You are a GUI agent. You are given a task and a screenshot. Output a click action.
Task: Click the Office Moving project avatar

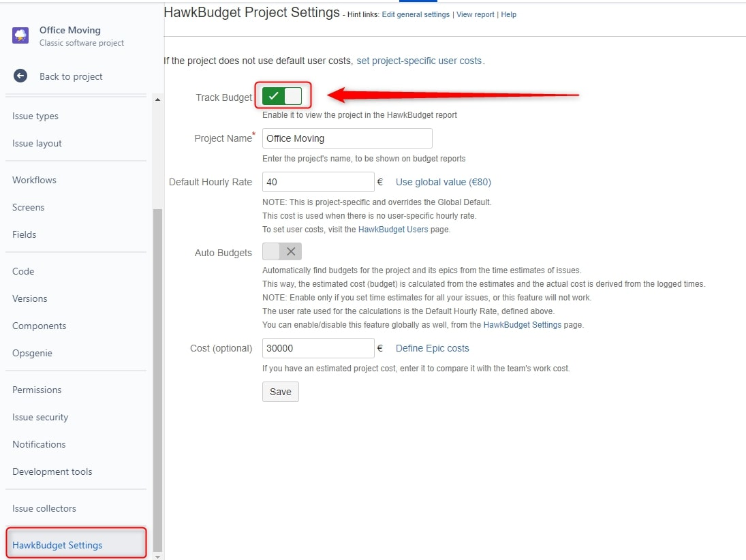tap(19, 34)
